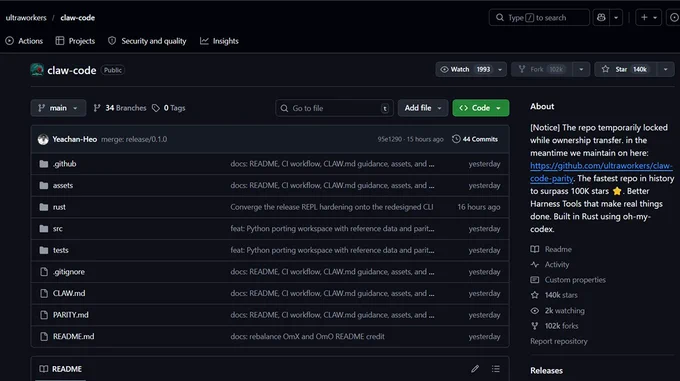Open the Star lists dropdown arrow
Viewport: 680px width, 381px height.
[x=666, y=69]
